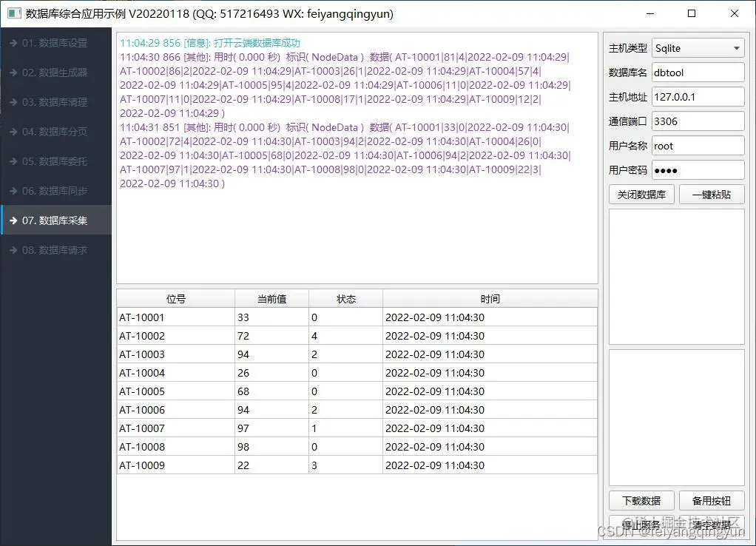Click the 清空数据 button
The height and width of the screenshot is (546, 756).
(712, 525)
